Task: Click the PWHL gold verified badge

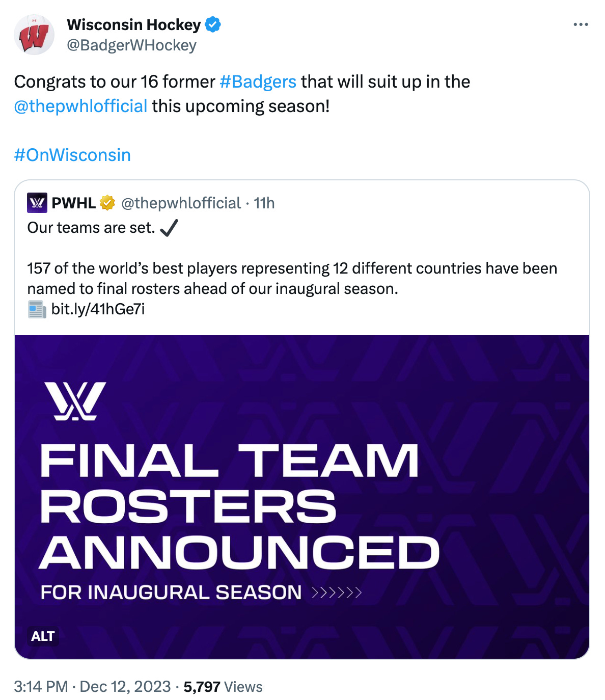Action: coord(107,203)
